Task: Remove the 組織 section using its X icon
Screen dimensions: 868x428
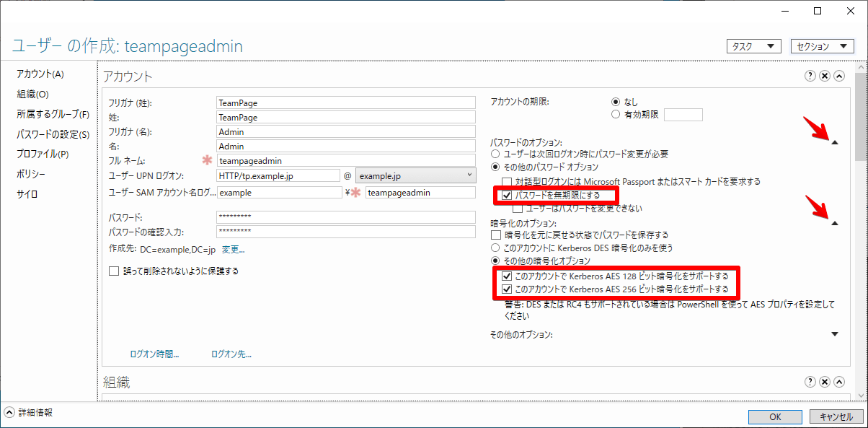Action: tap(824, 382)
